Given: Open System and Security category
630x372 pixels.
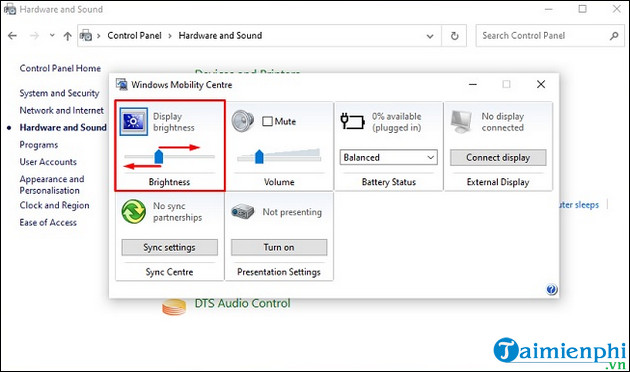Looking at the screenshot, I should (x=59, y=93).
